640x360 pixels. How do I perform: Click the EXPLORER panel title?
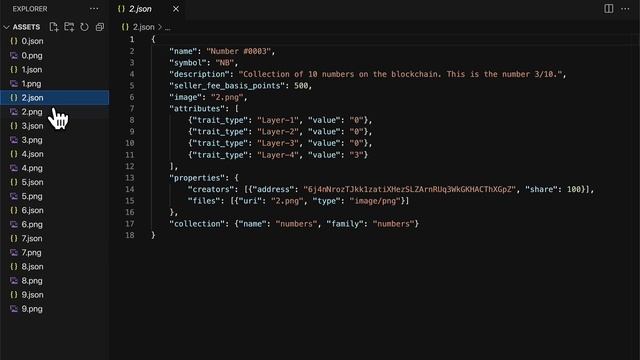point(30,9)
